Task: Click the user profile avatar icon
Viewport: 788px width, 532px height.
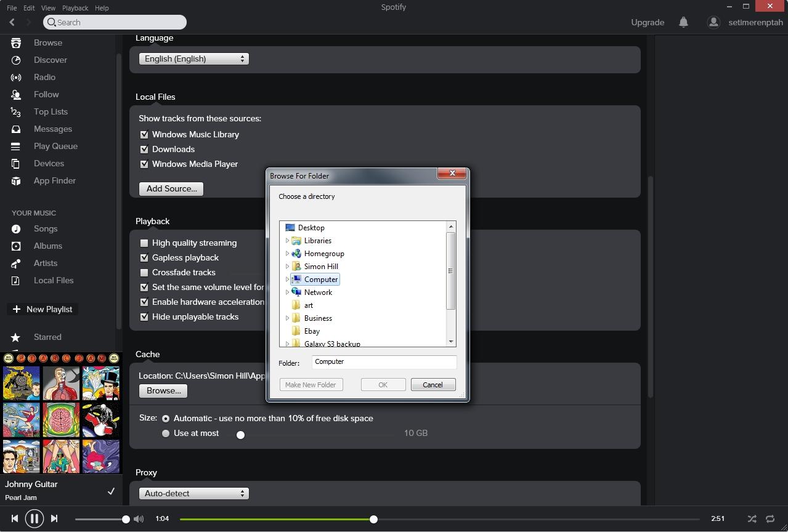Action: tap(713, 22)
